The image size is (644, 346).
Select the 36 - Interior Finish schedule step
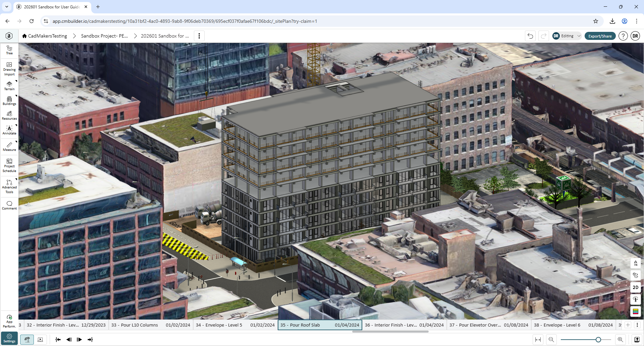(404, 325)
